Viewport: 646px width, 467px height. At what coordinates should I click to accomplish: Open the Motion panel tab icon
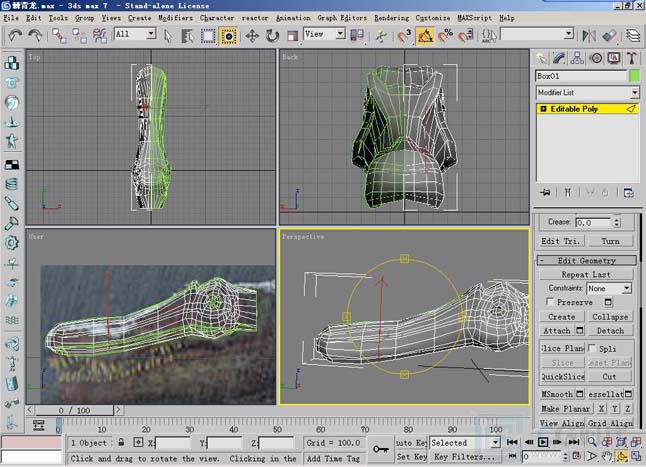[596, 58]
